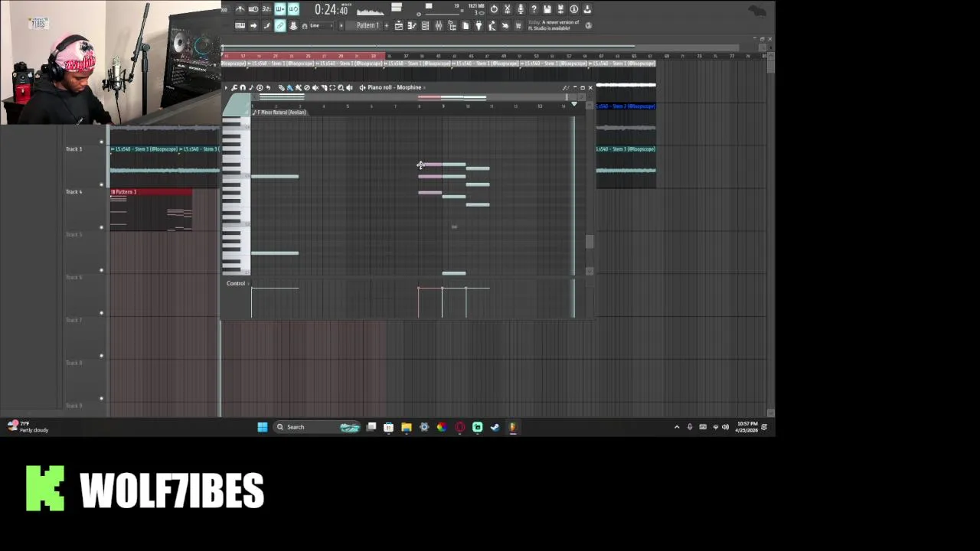Click the render export icon
The height and width of the screenshot is (551, 980).
560,9
